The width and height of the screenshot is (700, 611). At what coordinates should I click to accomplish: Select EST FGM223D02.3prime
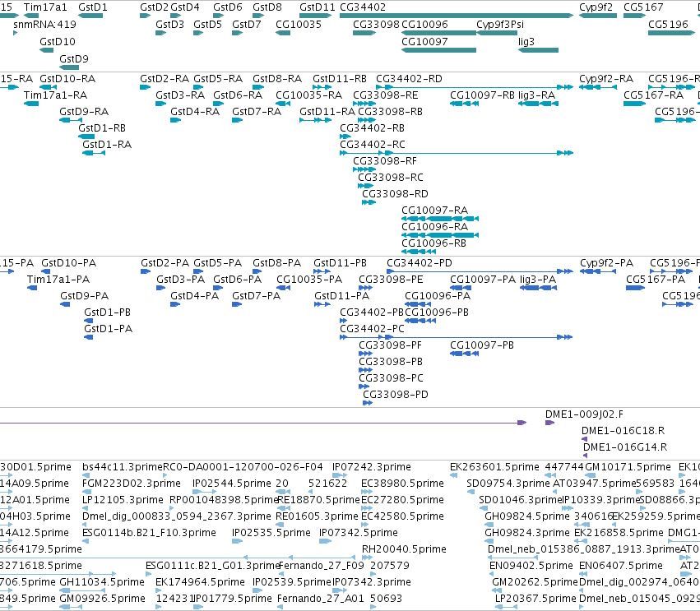click(86, 492)
